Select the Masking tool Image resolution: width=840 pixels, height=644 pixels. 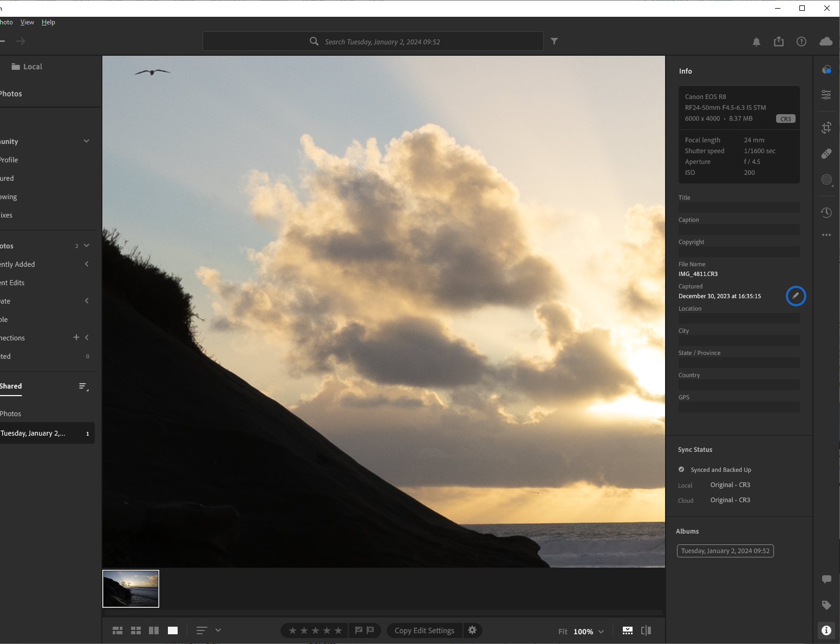tap(826, 180)
